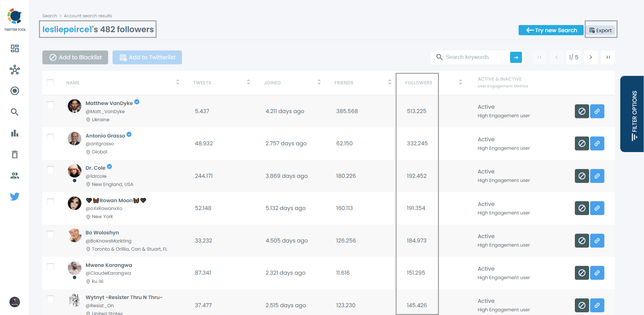Click Account search results breadcrumb
The height and width of the screenshot is (315, 644).
[x=88, y=16]
